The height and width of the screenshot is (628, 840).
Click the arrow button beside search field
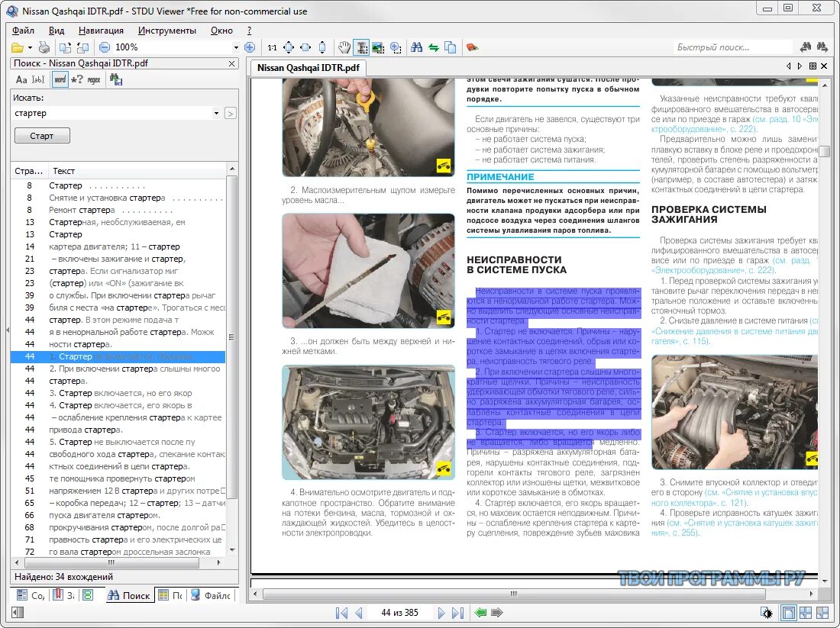point(231,114)
